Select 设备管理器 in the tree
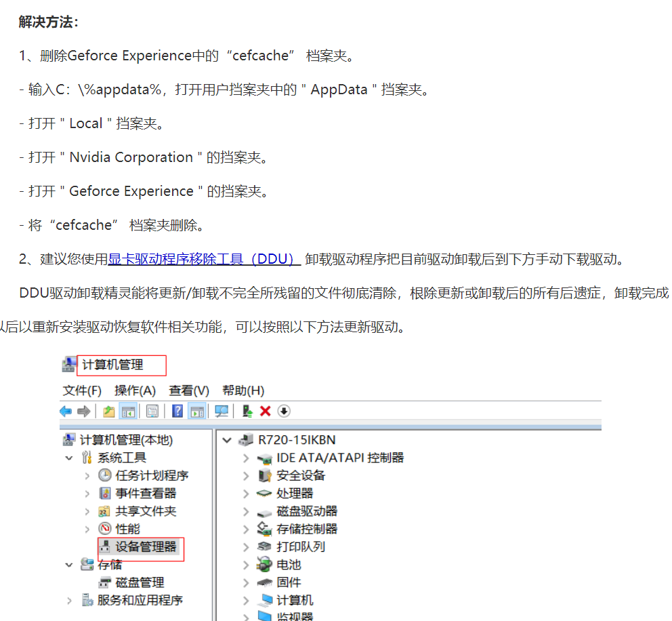 click(x=146, y=547)
